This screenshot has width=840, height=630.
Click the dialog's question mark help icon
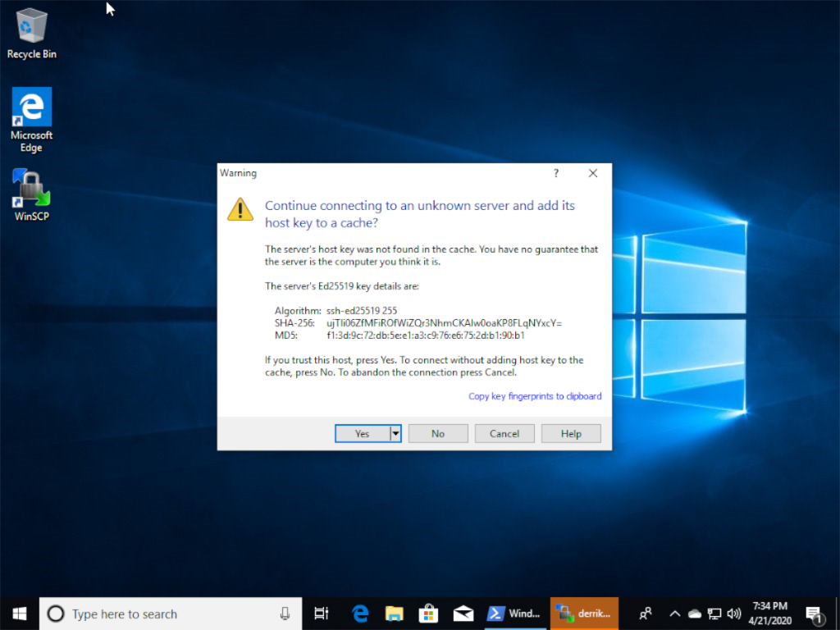(555, 173)
